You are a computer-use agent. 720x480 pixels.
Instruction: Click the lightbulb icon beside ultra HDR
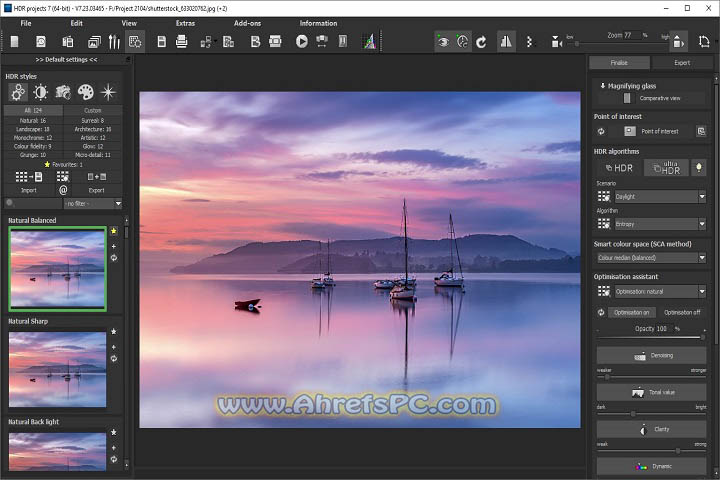tap(698, 168)
